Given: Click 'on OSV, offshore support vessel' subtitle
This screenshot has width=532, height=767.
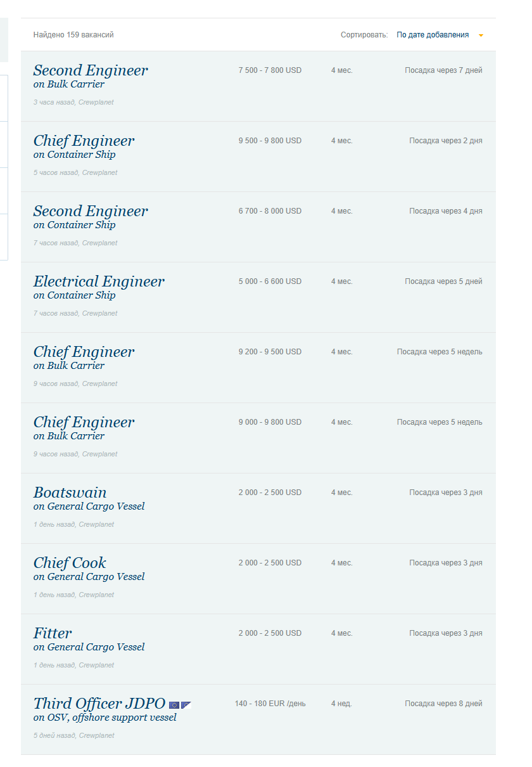Looking at the screenshot, I should (104, 718).
